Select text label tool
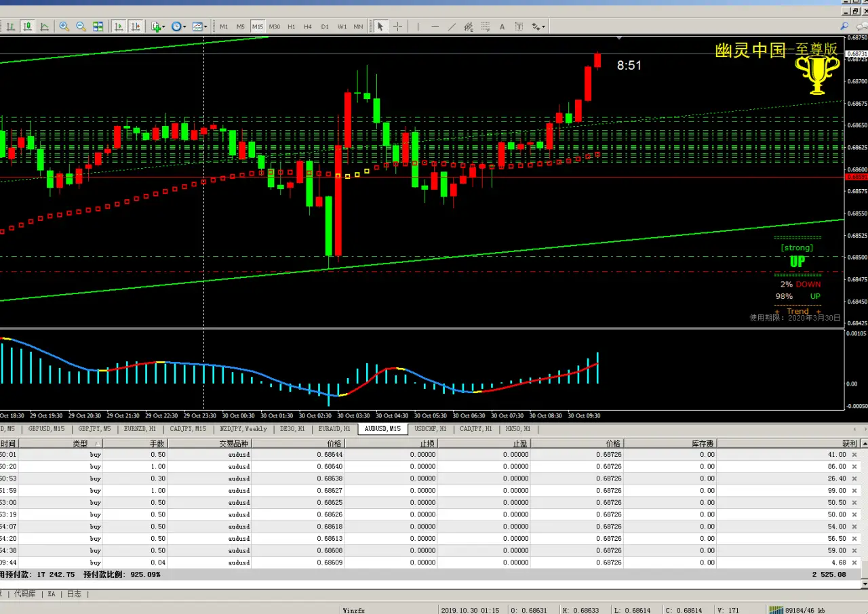The image size is (868, 614). [519, 26]
